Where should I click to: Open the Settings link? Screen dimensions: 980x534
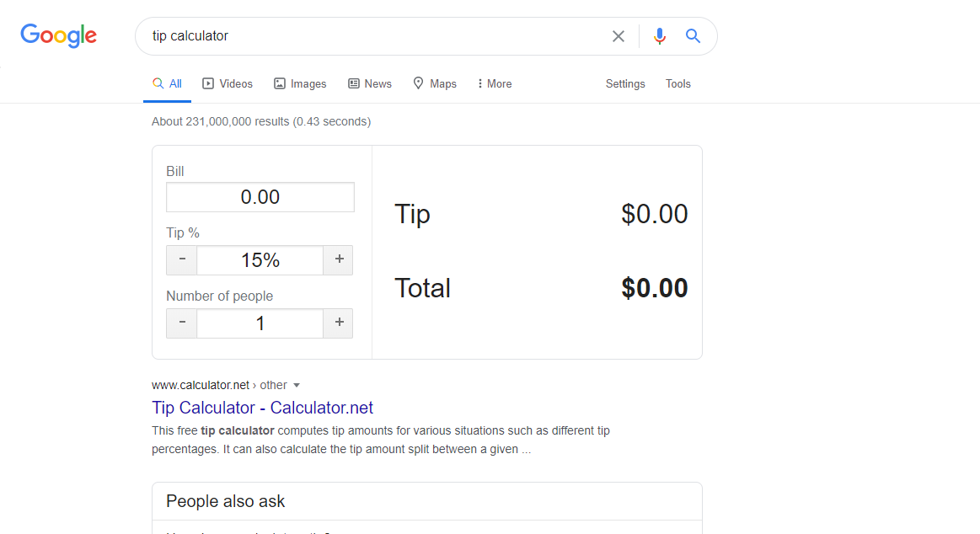(625, 83)
